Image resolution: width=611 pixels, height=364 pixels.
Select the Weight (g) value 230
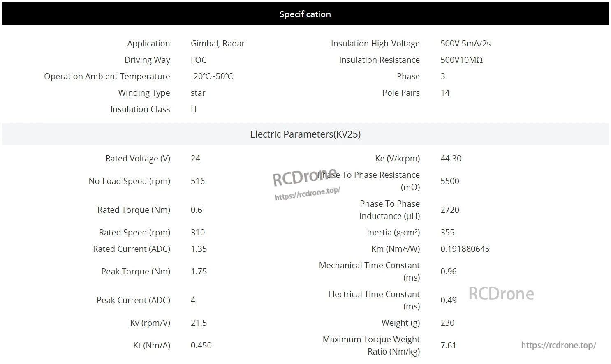point(447,323)
